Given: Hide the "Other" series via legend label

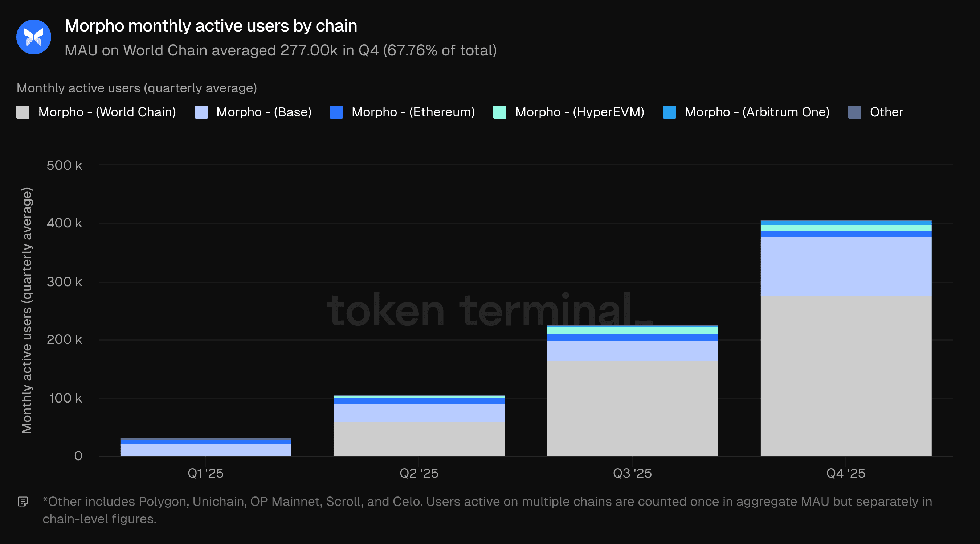Looking at the screenshot, I should 886,112.
